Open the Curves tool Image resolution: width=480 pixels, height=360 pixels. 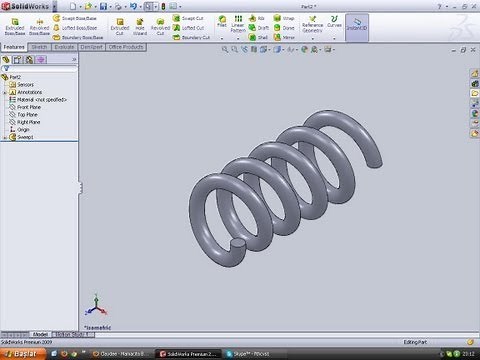pos(334,21)
